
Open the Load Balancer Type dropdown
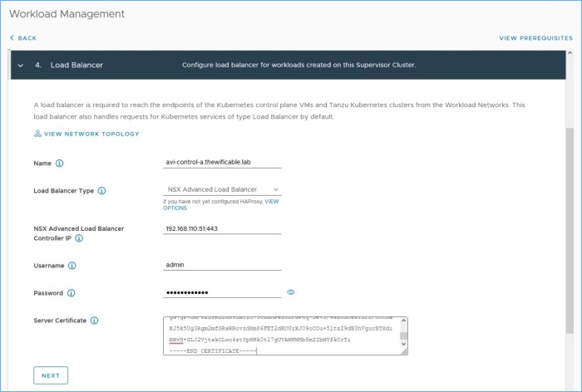(x=222, y=190)
